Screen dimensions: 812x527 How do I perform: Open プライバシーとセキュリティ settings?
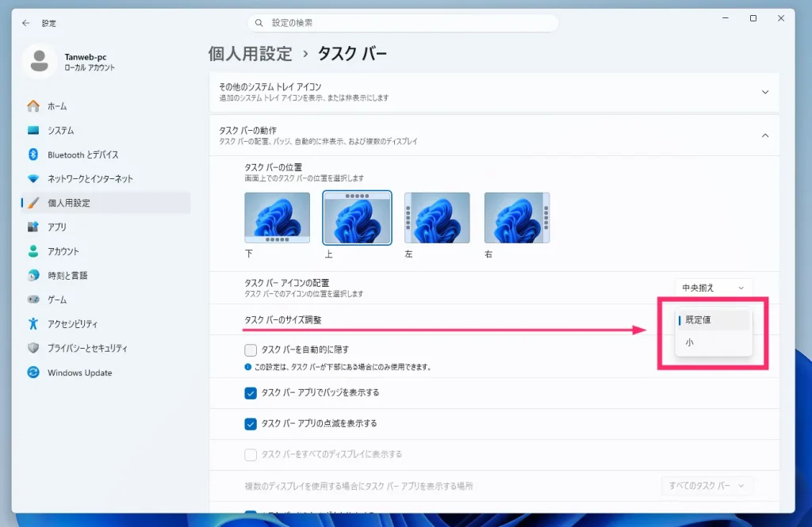105,348
